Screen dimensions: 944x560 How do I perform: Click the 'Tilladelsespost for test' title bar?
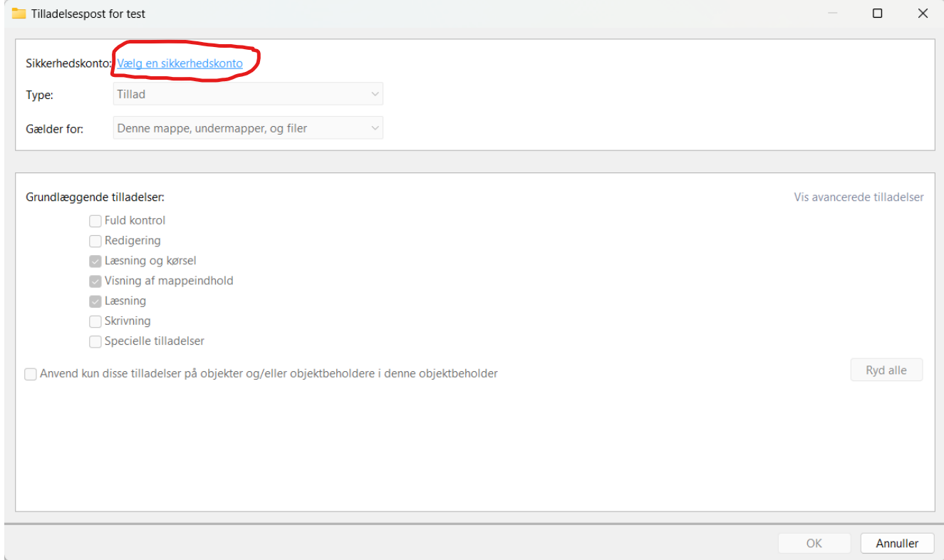tap(427, 14)
